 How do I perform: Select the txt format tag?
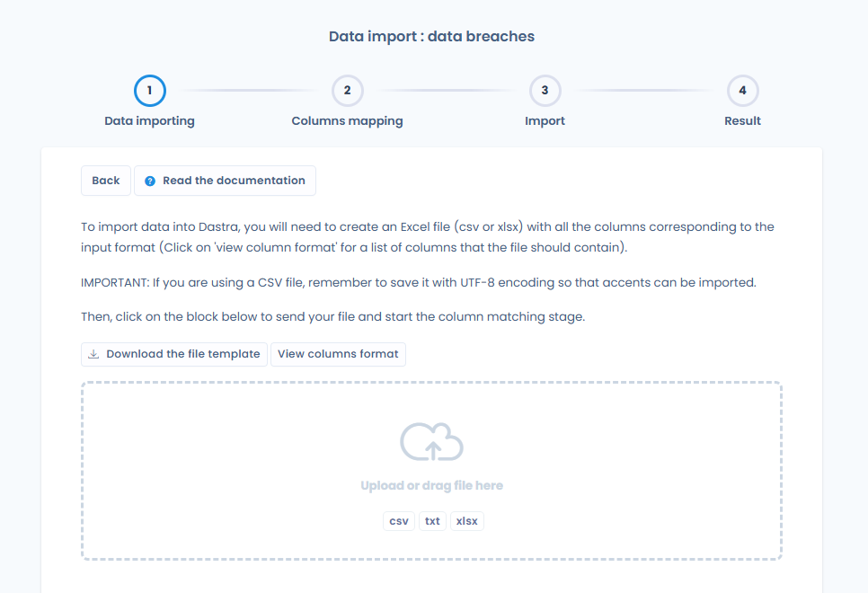tap(432, 521)
